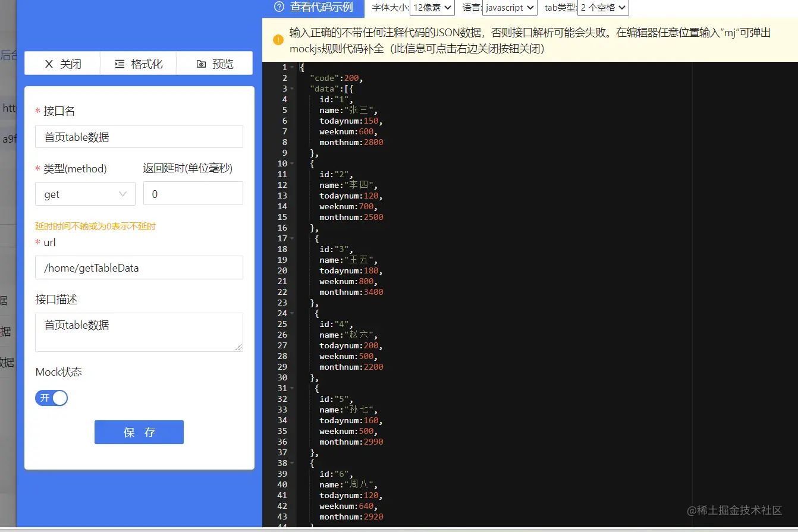Image resolution: width=798 pixels, height=532 pixels.
Task: Open the 字体大小 font size dropdown
Action: (x=432, y=8)
